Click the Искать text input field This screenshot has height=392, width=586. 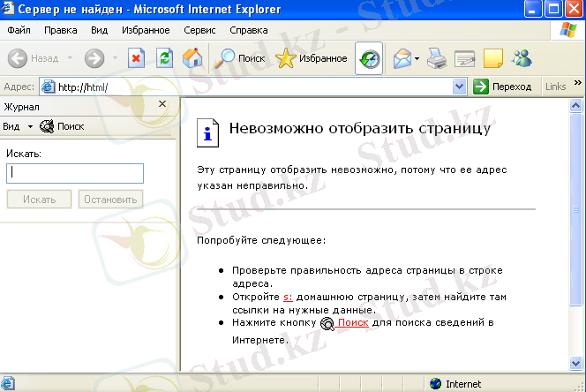(75, 173)
